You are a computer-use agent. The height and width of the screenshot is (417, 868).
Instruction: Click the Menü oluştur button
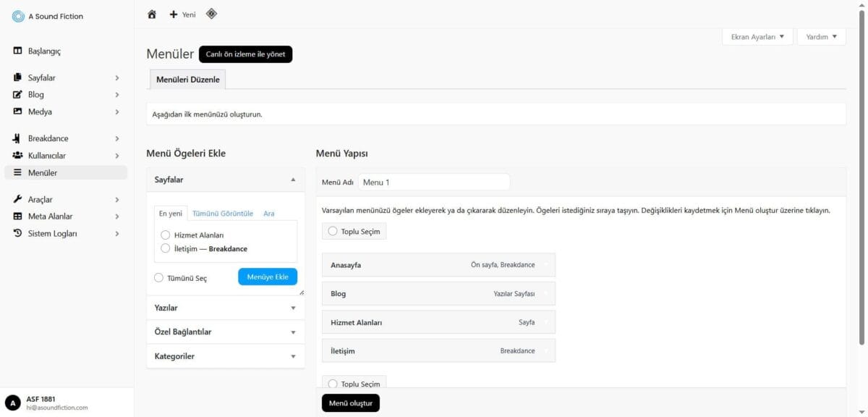(x=350, y=403)
